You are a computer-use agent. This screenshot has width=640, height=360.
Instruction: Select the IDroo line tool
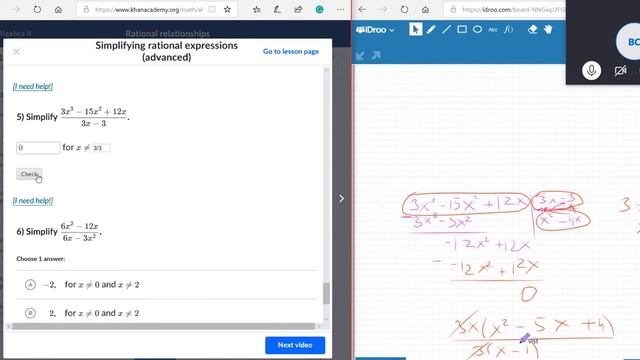(447, 29)
